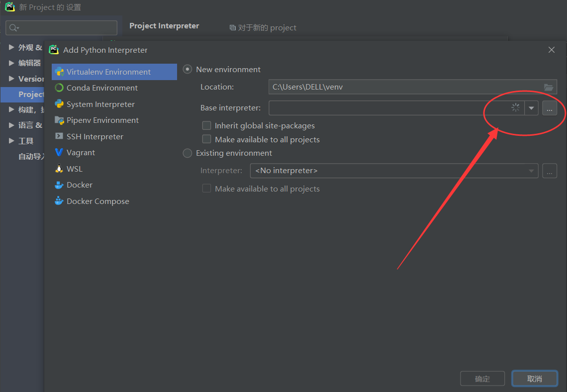Open the 编辑器 settings category
The height and width of the screenshot is (392, 567).
pos(29,63)
